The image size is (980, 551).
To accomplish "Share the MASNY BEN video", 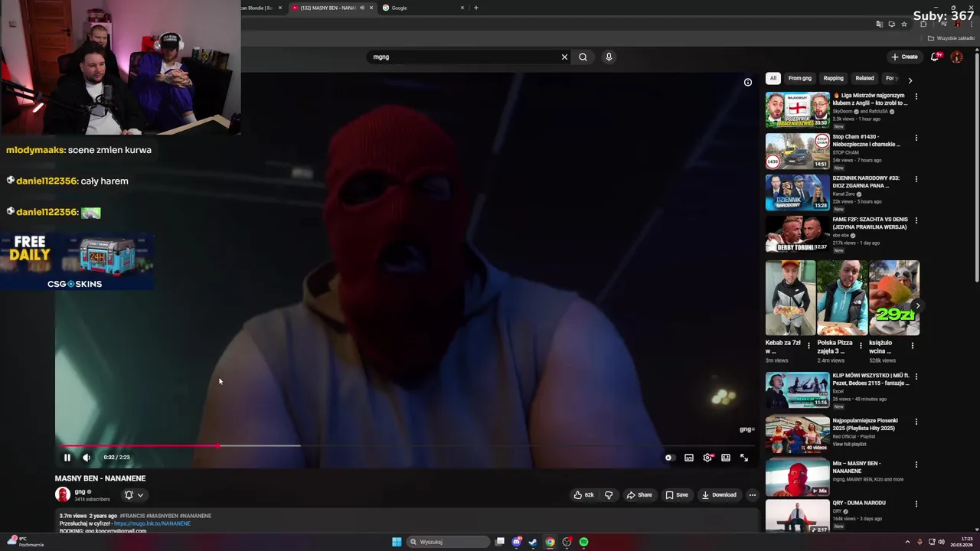I will tap(639, 495).
